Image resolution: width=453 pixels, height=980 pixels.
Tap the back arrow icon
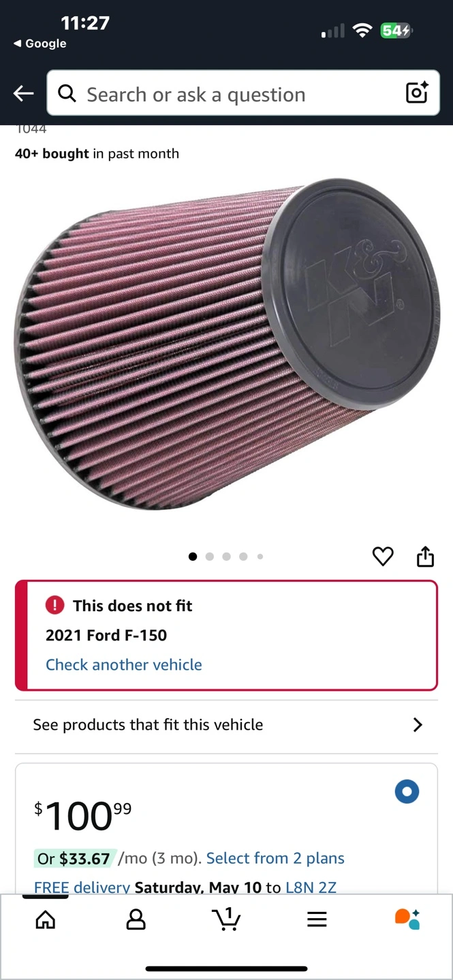pos(24,94)
